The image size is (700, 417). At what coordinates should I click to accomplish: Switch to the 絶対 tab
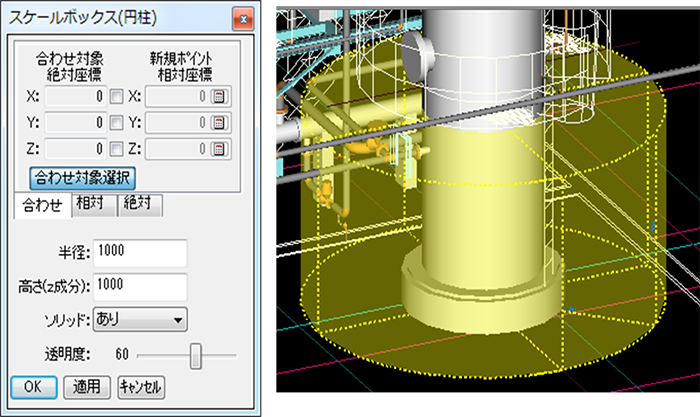[139, 203]
